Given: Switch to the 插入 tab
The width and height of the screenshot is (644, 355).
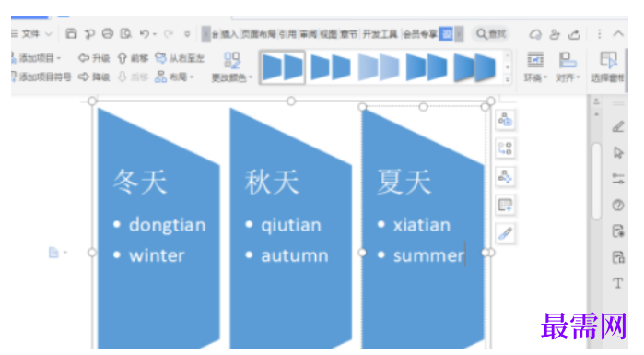Looking at the screenshot, I should (x=229, y=34).
